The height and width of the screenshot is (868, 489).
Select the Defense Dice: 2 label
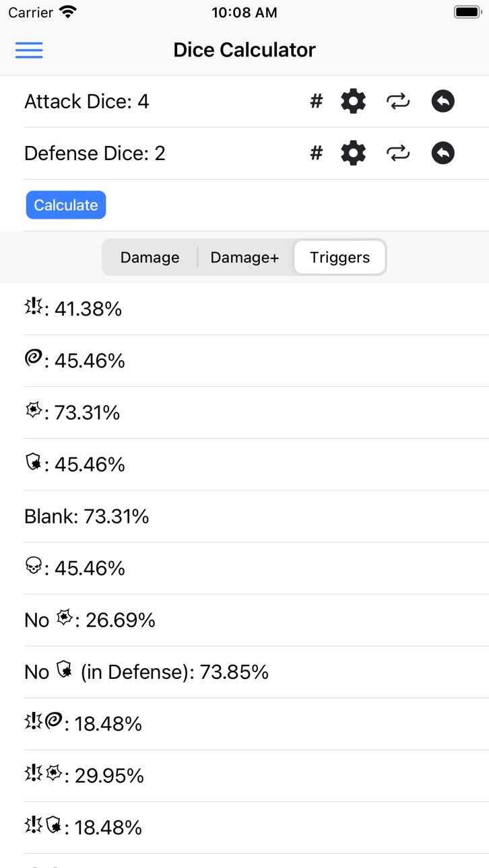95,153
